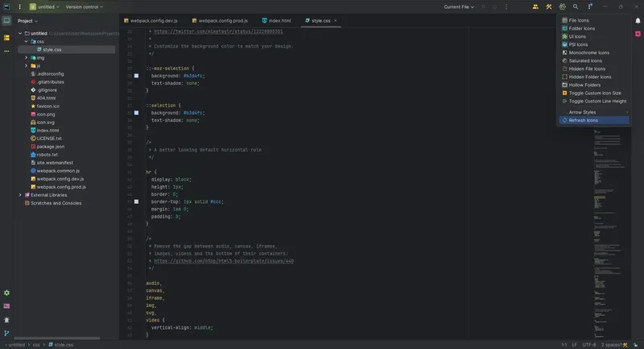Click UTF-8 encoding in status bar
Screen dimensions: 644x349
[588, 344]
